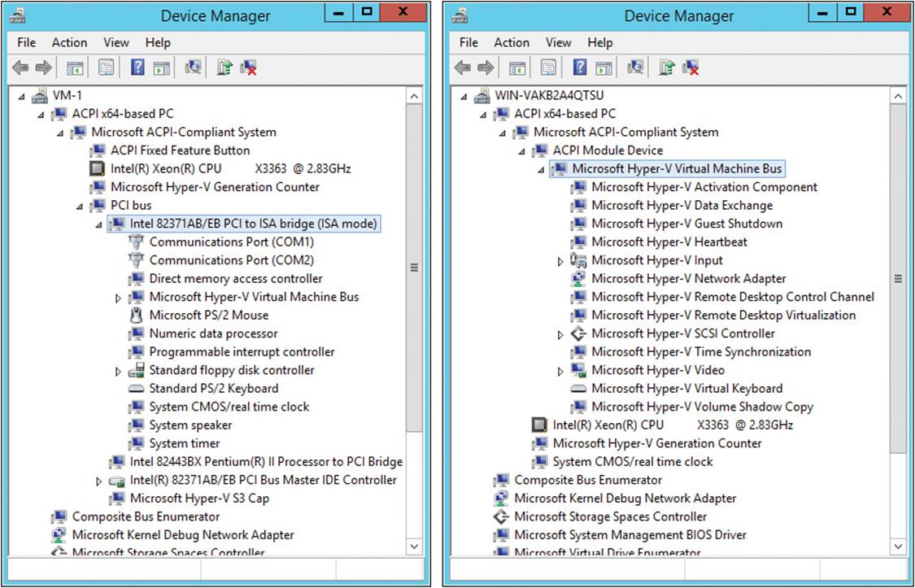Collapse the VM-1 root node
This screenshot has width=915, height=588.
point(21,96)
